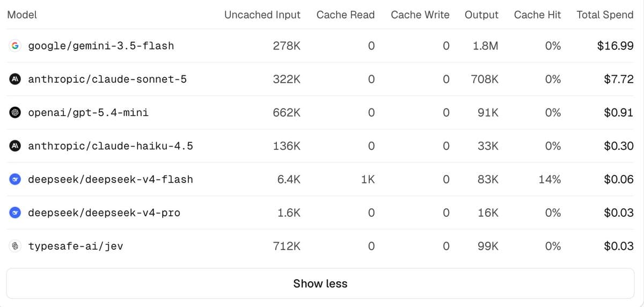Click the Output column header
644x307 pixels.
(x=481, y=15)
